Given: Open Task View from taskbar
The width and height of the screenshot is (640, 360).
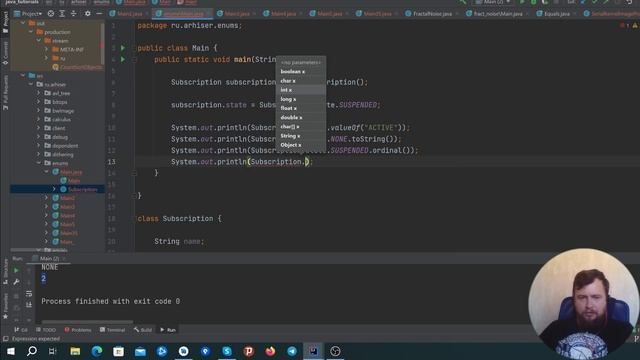Looking at the screenshot, I should point(53,351).
